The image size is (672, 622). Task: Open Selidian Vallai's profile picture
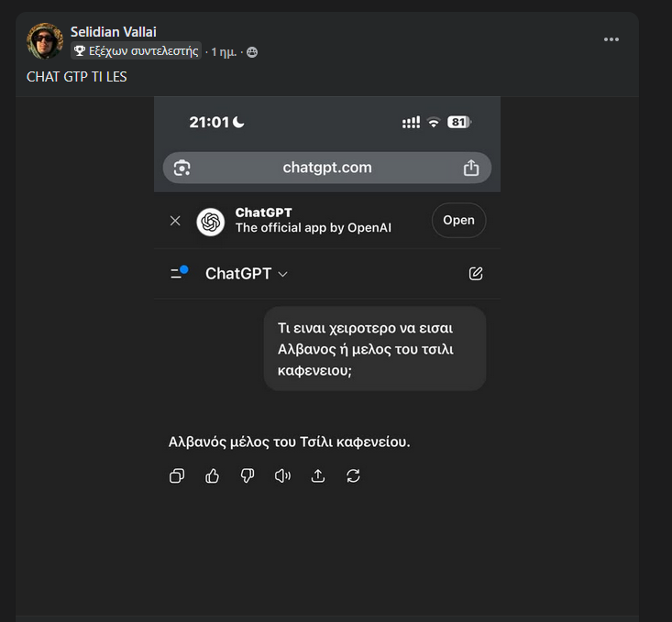tap(45, 40)
